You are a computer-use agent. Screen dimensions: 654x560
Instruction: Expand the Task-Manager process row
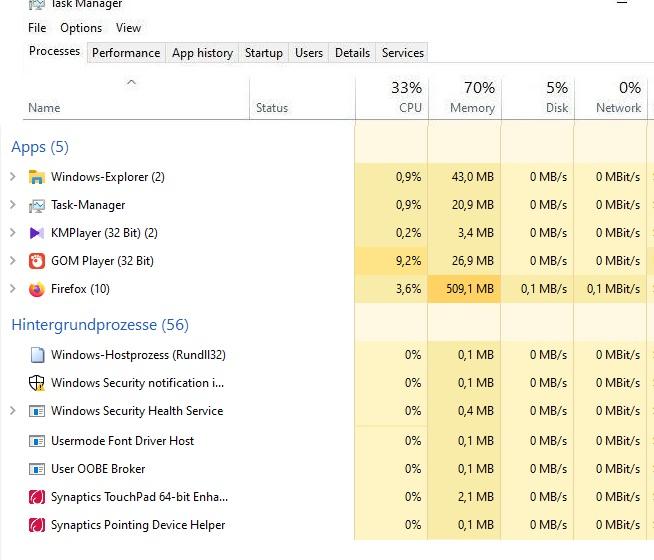[13, 205]
